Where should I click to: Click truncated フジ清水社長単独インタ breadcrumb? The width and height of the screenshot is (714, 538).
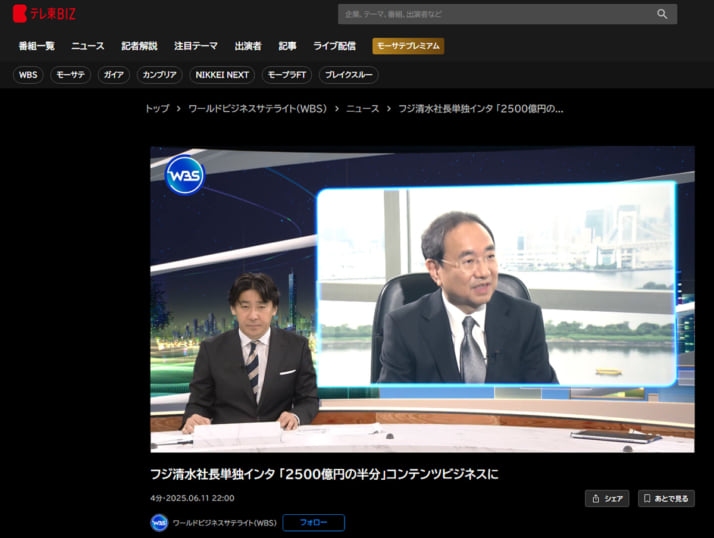coord(481,108)
